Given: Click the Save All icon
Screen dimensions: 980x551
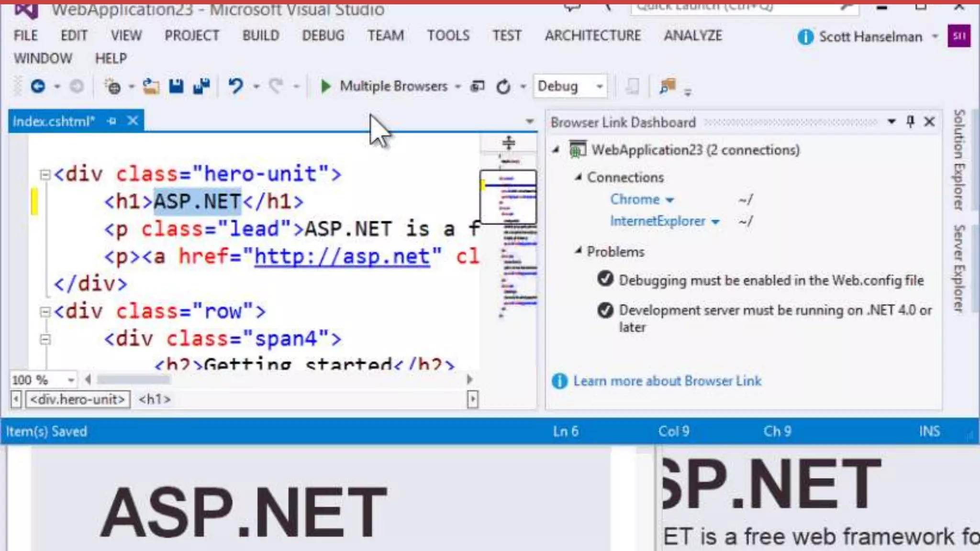Looking at the screenshot, I should (x=201, y=87).
